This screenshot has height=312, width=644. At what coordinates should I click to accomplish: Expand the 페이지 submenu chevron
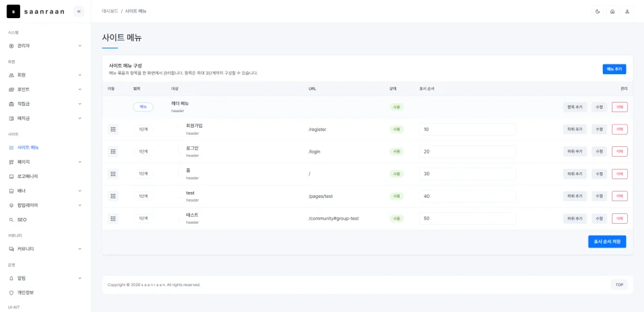pos(80,162)
